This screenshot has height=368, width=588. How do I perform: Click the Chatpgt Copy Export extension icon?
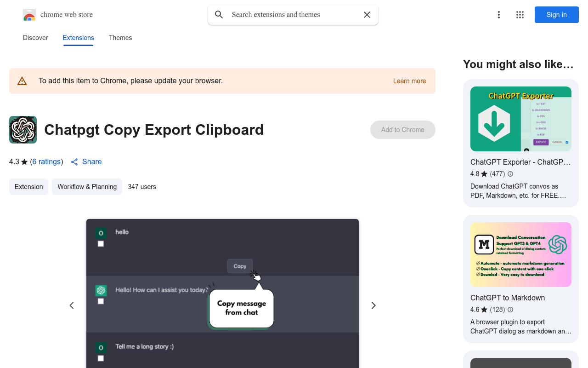(23, 130)
